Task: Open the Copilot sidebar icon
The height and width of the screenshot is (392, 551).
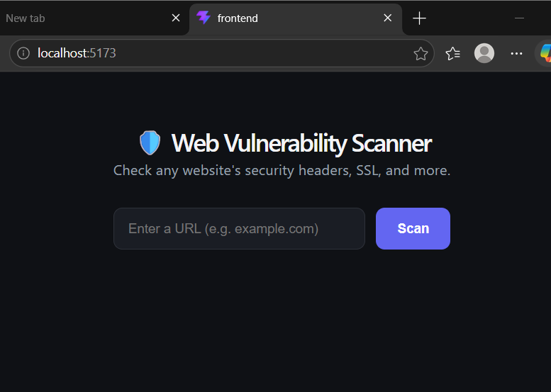Action: 545,53
